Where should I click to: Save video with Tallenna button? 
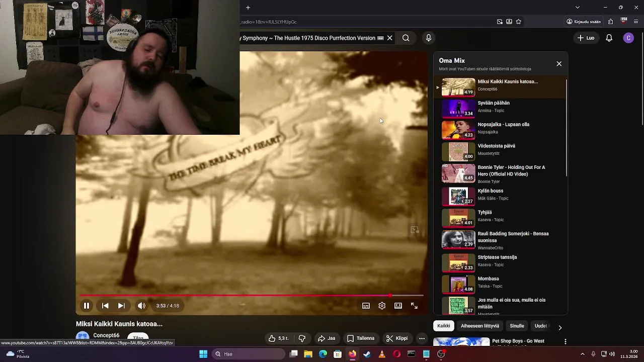tap(361, 338)
